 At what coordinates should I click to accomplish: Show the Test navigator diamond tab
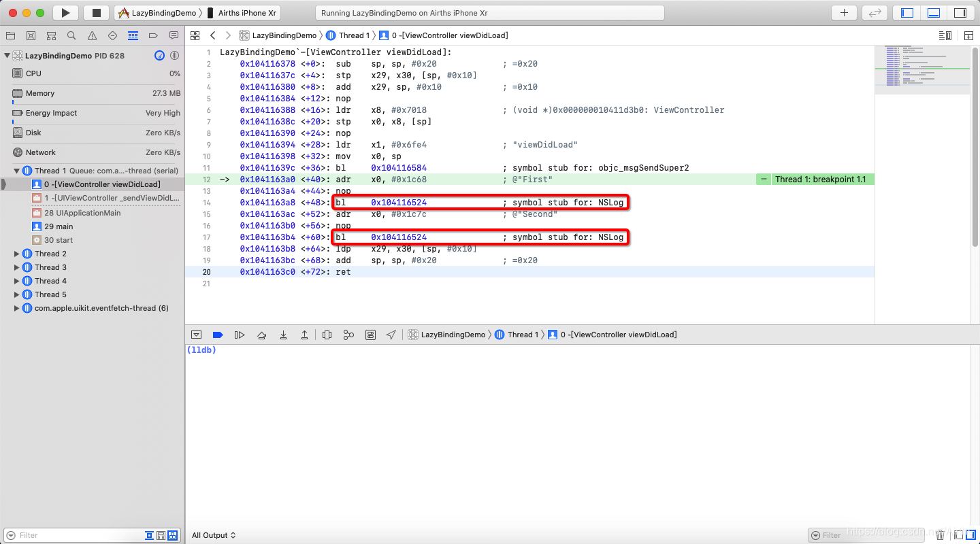point(112,35)
